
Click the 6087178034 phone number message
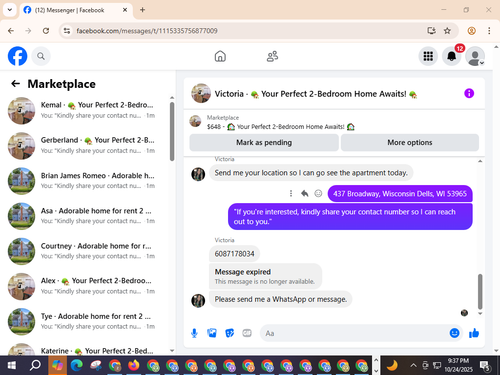234,254
